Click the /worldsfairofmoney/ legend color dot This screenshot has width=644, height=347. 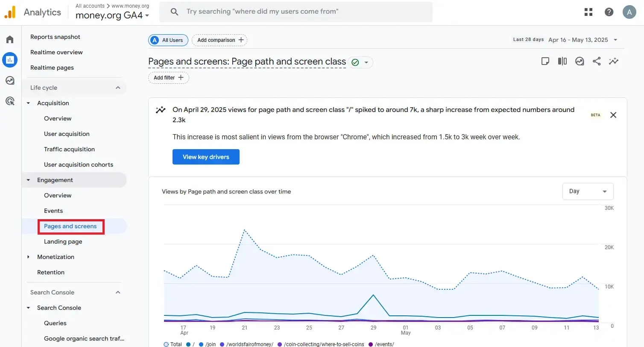point(222,344)
